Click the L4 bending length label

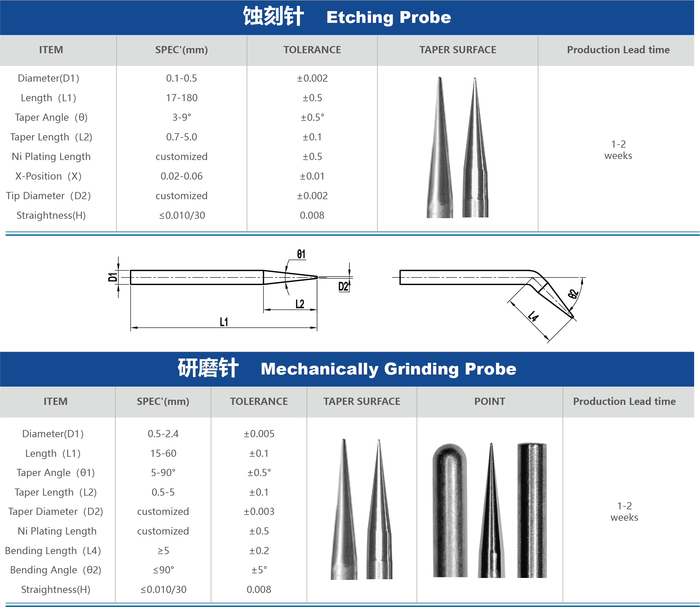pos(533,316)
